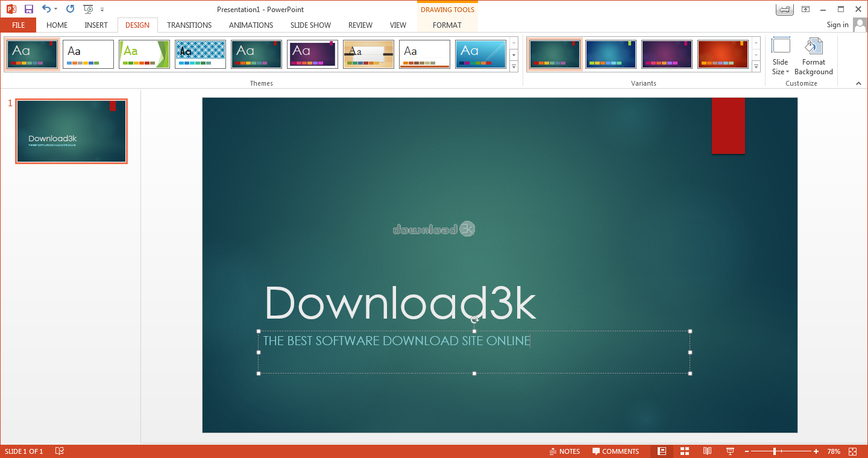This screenshot has width=868, height=458.
Task: Open the Drawing Tools FORMAT tab
Action: [x=447, y=25]
